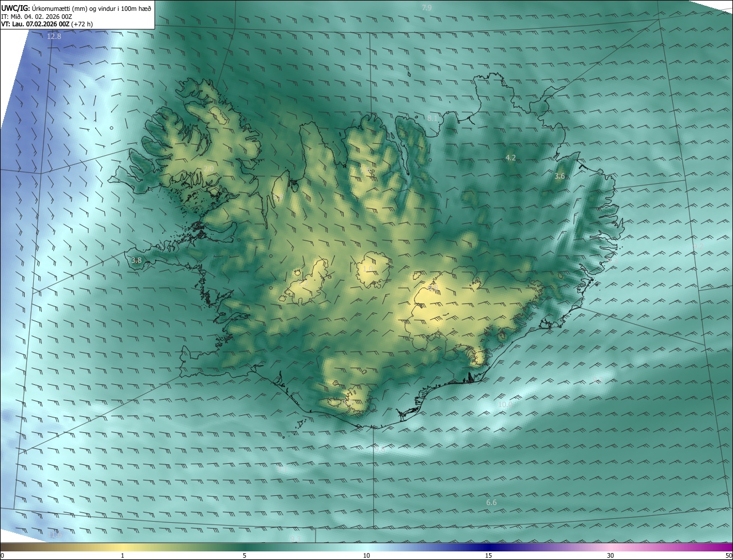Click the color scale tick labeled 30
This screenshot has width=733, height=560.
[610, 555]
